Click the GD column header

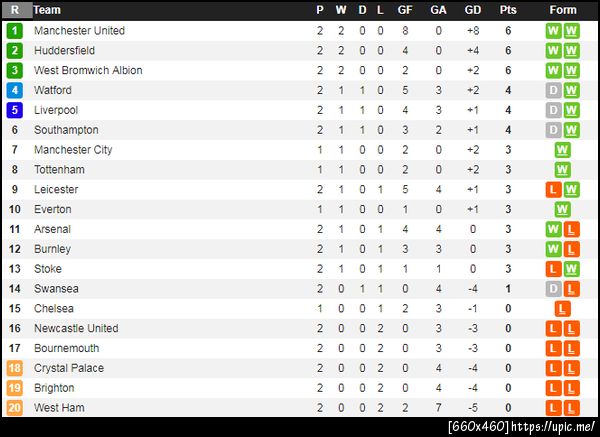tap(473, 10)
